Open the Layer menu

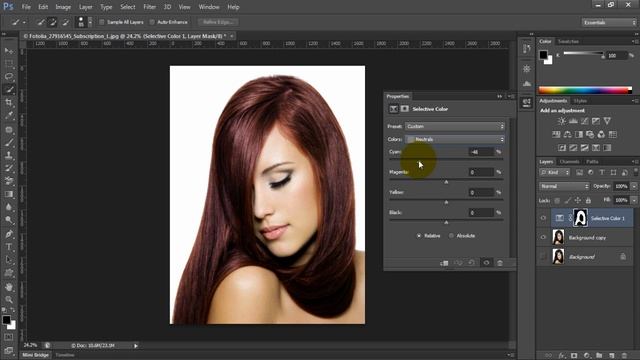tap(85, 7)
